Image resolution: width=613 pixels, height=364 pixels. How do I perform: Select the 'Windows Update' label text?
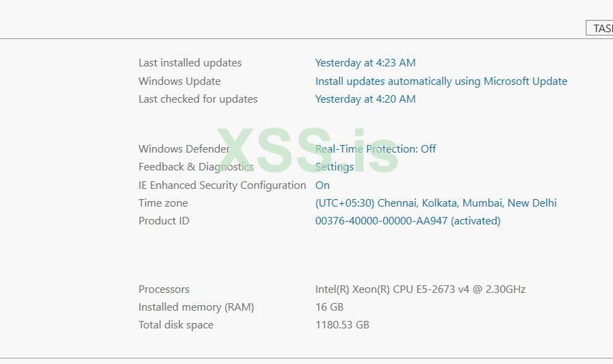coord(179,81)
